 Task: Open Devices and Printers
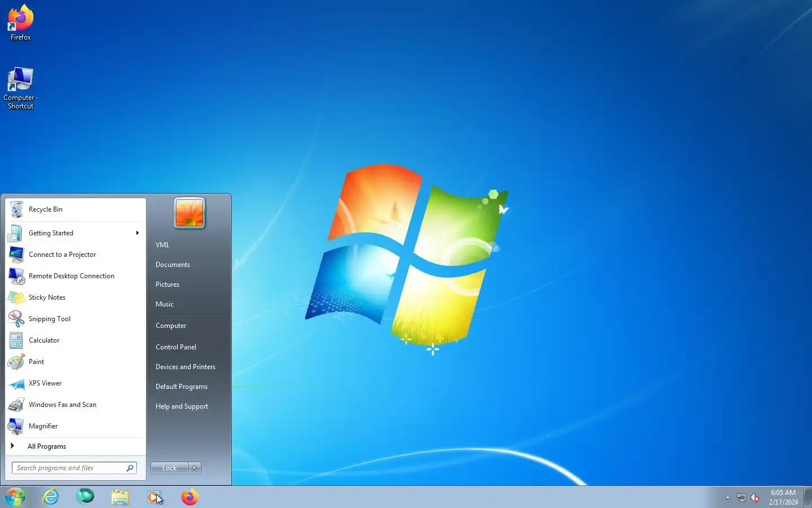186,367
